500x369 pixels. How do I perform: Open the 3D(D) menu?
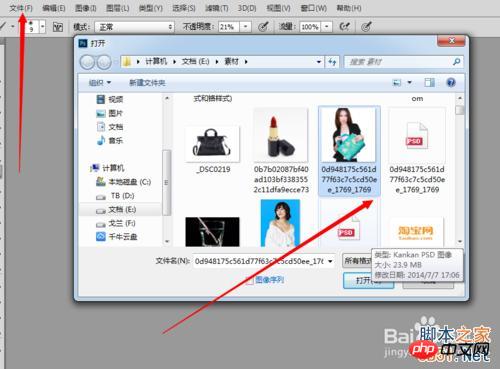(x=247, y=8)
